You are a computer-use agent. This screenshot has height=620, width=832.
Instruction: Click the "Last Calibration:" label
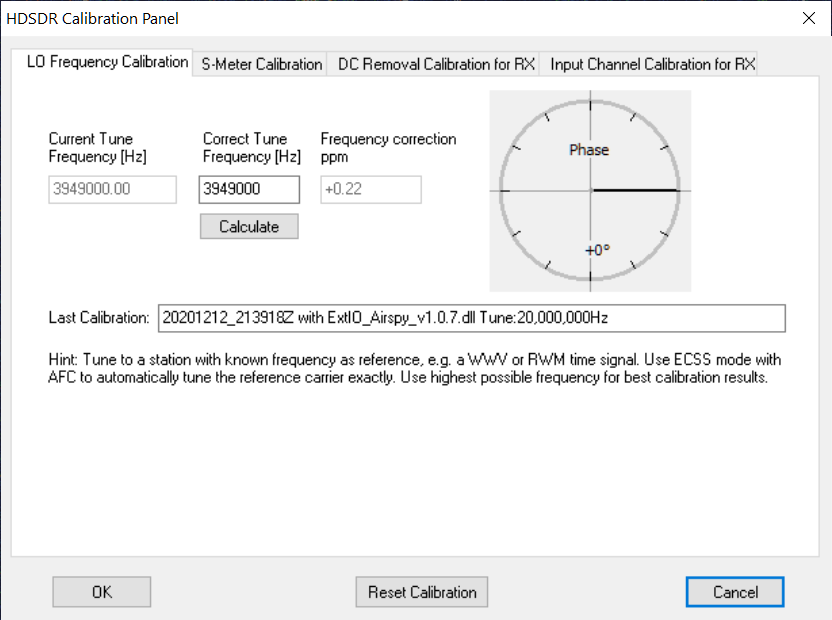99,318
